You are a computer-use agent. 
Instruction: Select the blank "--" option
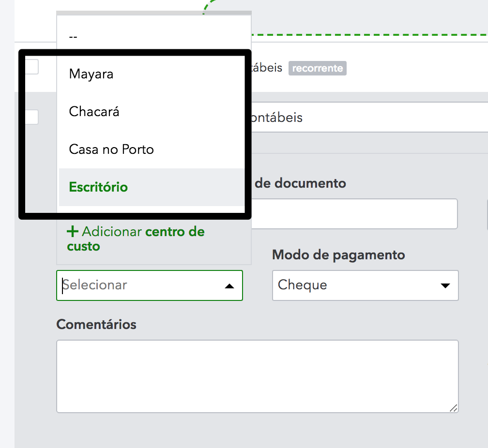pyautogui.click(x=74, y=36)
